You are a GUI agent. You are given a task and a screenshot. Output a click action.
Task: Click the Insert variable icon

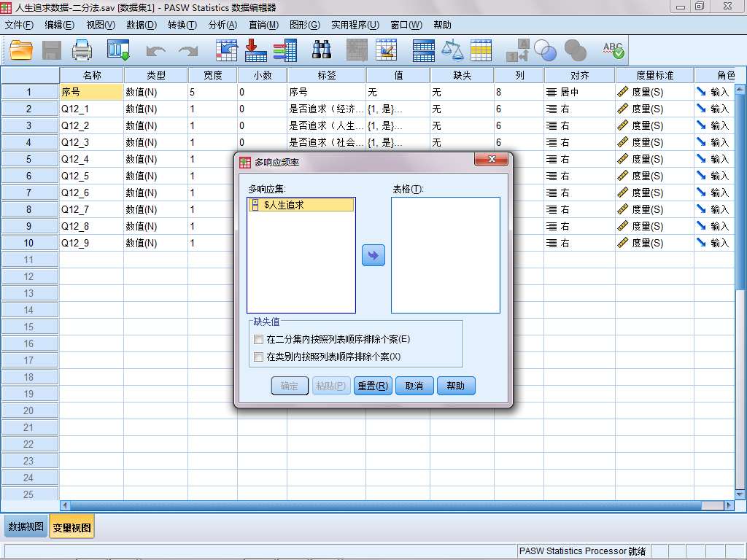(387, 50)
